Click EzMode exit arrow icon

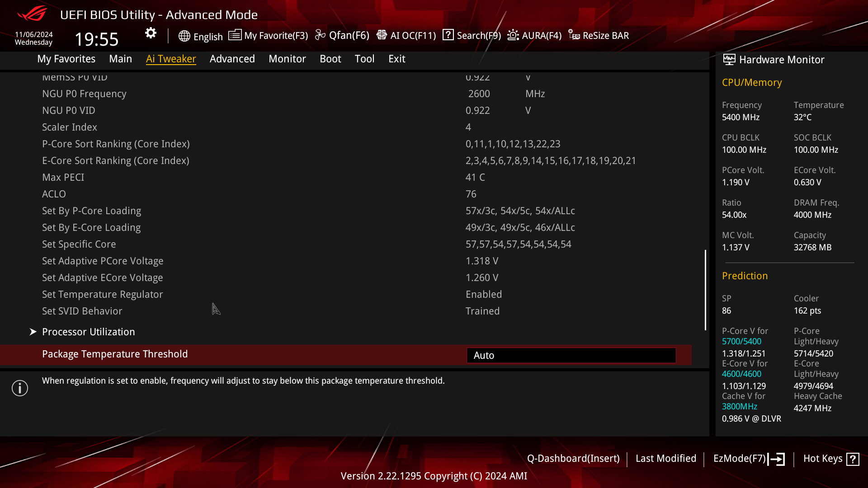(x=777, y=459)
